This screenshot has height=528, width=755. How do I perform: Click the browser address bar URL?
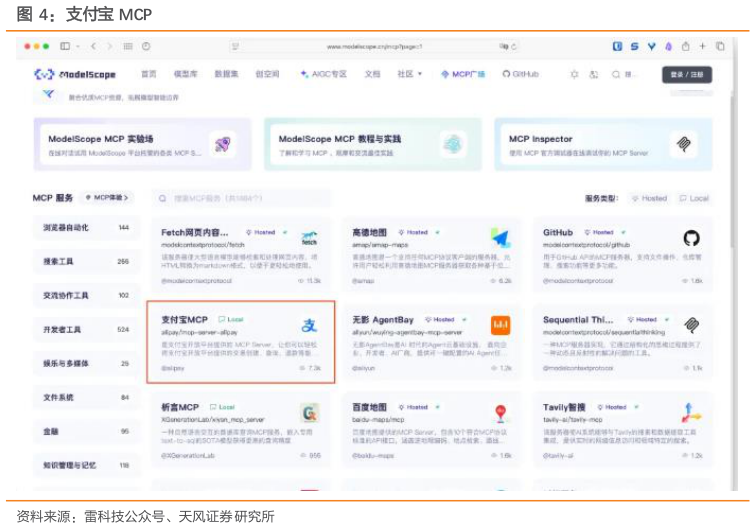click(x=374, y=47)
